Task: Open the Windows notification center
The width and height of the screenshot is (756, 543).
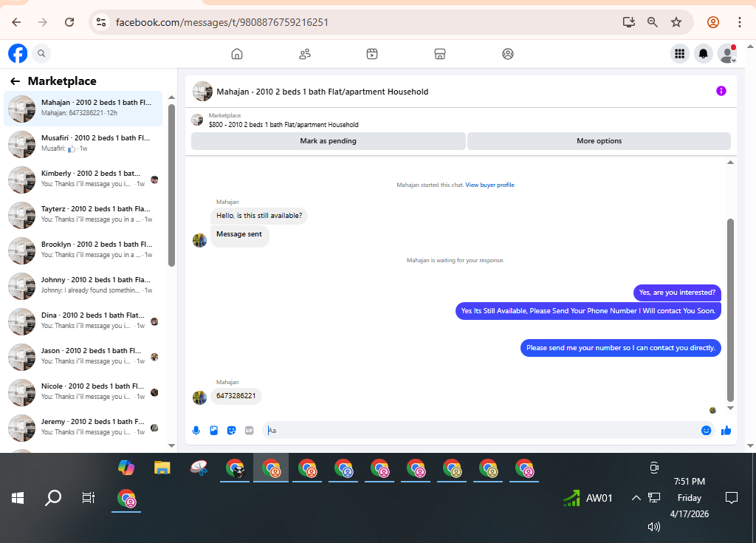Action: tap(732, 498)
